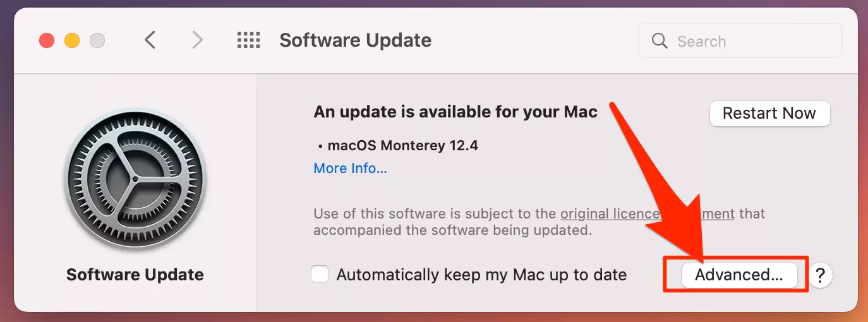Screen dimensions: 868x322
Task: Open help with the question mark button
Action: pos(820,275)
